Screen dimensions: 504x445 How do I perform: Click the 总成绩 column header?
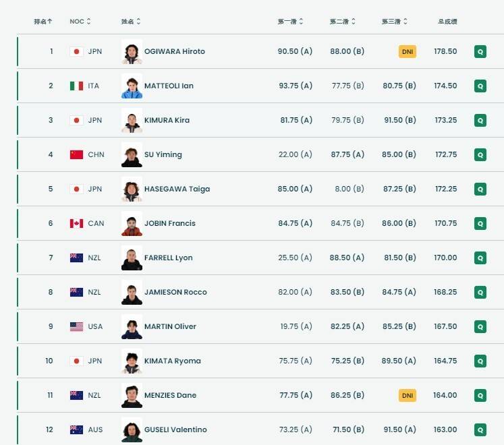pos(447,22)
